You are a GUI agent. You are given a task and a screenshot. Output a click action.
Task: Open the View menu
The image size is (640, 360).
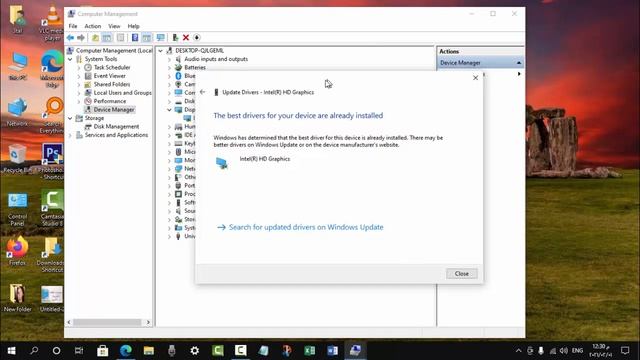point(114,26)
